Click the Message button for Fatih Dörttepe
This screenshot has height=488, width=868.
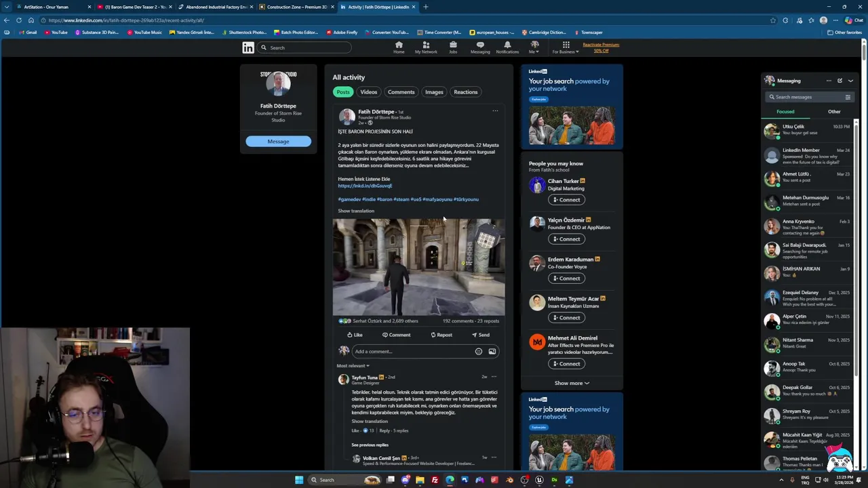point(278,142)
